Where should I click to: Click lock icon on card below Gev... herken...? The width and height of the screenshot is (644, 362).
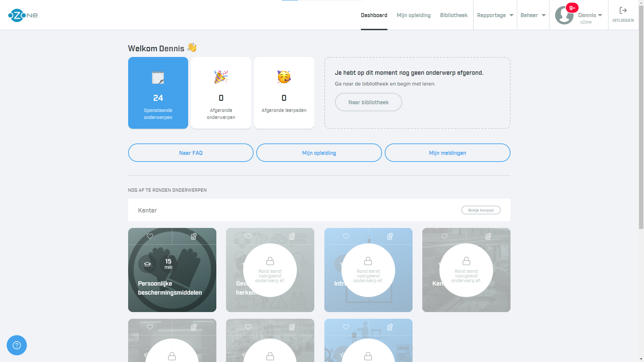coord(270,356)
